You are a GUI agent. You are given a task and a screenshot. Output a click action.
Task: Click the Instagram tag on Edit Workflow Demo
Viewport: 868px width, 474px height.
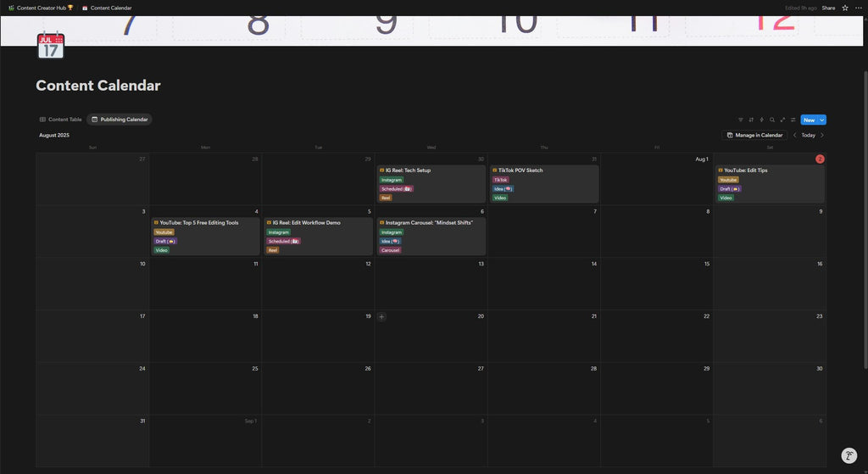[278, 232]
